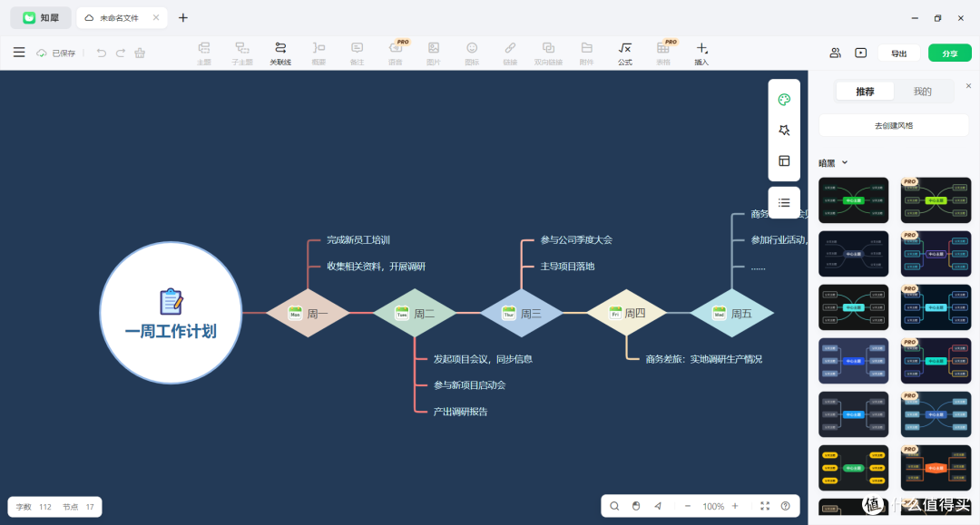Viewport: 980px width, 525px height.
Task: Click the 主题 topic tool
Action: pos(204,53)
